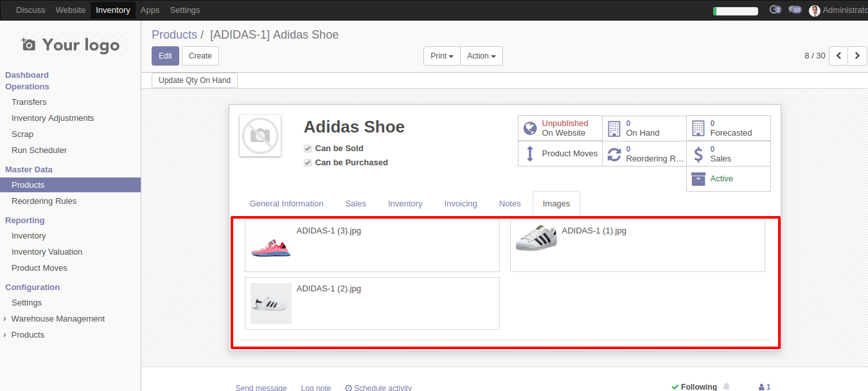Switch to the Invoicing tab
Image resolution: width=868 pixels, height=391 pixels.
tap(461, 204)
